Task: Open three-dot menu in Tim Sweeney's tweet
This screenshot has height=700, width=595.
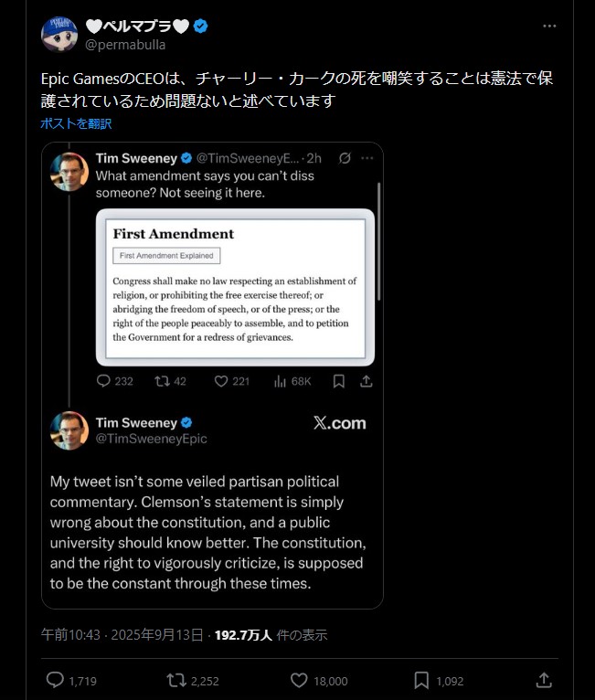Action: (x=367, y=158)
